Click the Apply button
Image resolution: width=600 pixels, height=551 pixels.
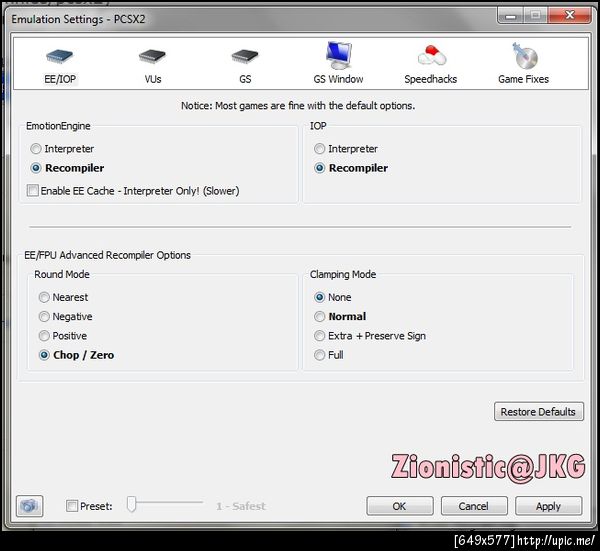[548, 506]
